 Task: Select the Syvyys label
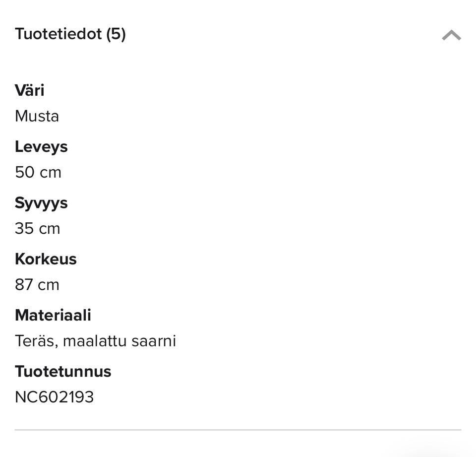point(41,203)
